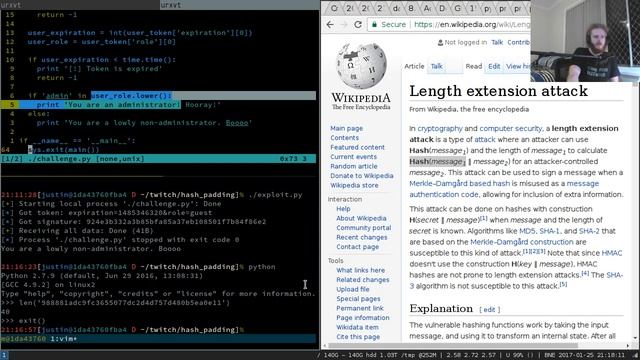This screenshot has width=640, height=360.
Task: Click the tmux window label 1:vim
Action: tap(63, 339)
